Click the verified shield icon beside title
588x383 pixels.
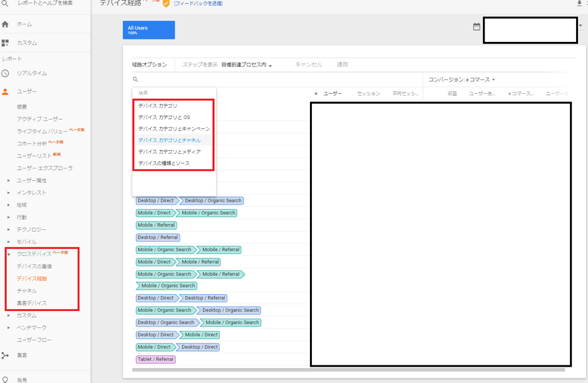(x=166, y=4)
